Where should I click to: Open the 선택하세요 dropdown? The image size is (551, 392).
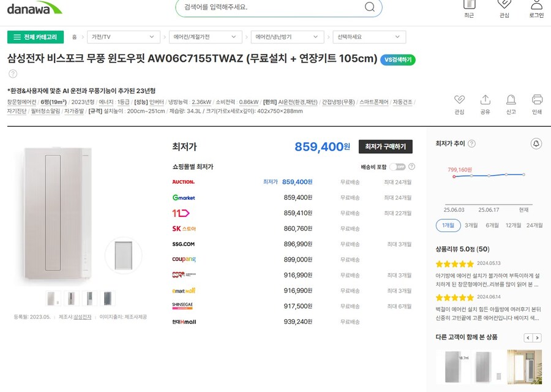pyautogui.click(x=369, y=37)
